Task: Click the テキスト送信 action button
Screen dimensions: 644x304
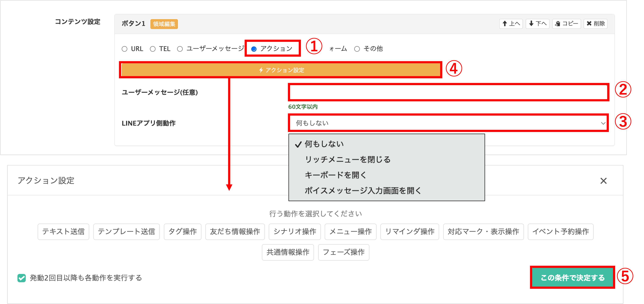Action: click(63, 231)
